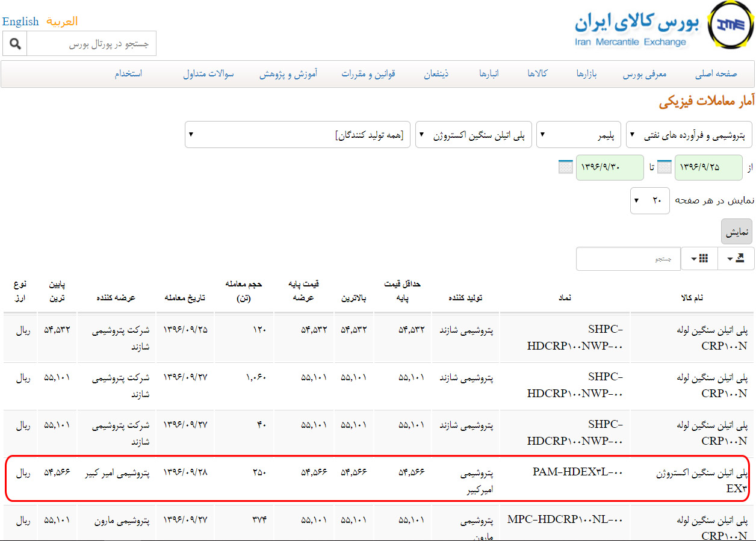Open the صفحه اصلی menu item
Image resolution: width=756 pixels, height=541 pixels.
point(716,74)
